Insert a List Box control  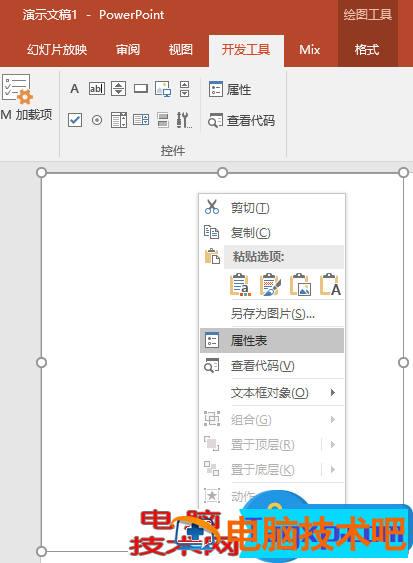point(119,120)
